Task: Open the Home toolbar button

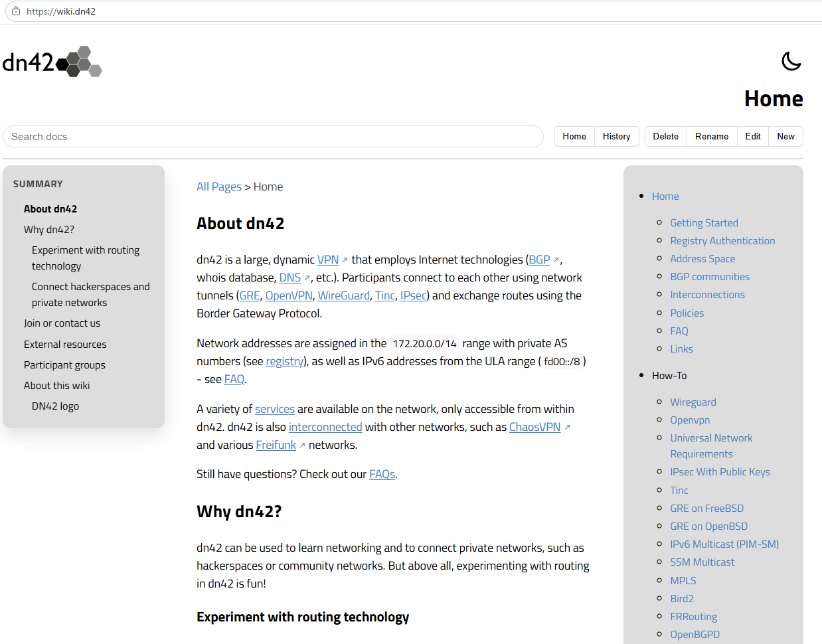Action: coord(574,137)
